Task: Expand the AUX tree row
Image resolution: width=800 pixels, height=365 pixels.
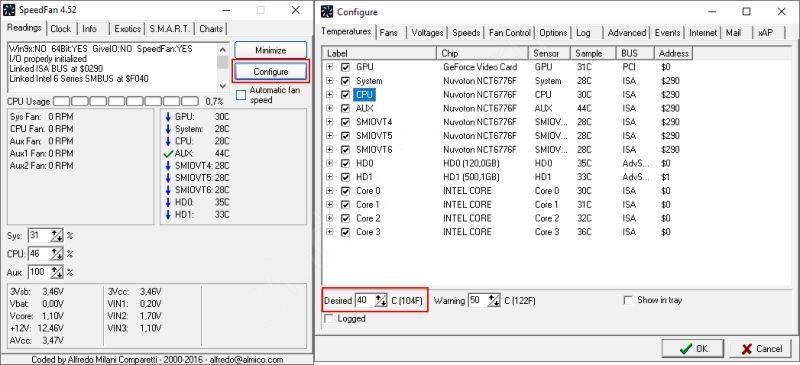Action: pyautogui.click(x=330, y=108)
